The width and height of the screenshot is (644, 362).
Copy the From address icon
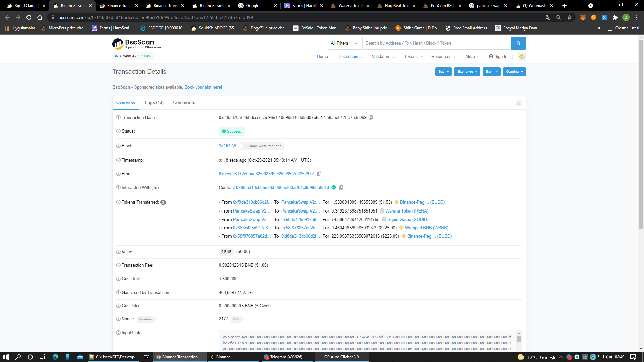319,174
